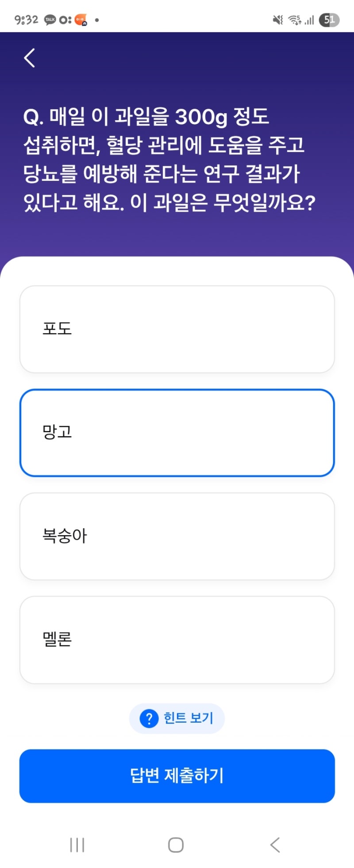Tap the Android back navigation button

click(275, 845)
